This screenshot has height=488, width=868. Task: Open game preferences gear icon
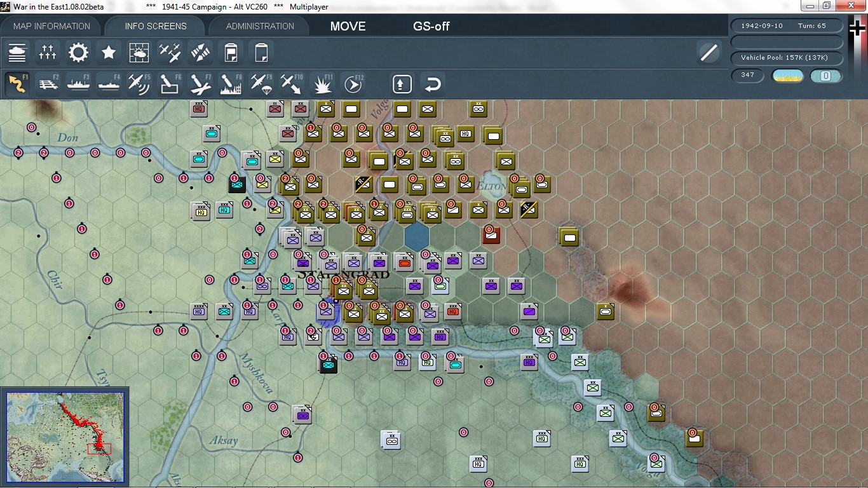click(78, 52)
